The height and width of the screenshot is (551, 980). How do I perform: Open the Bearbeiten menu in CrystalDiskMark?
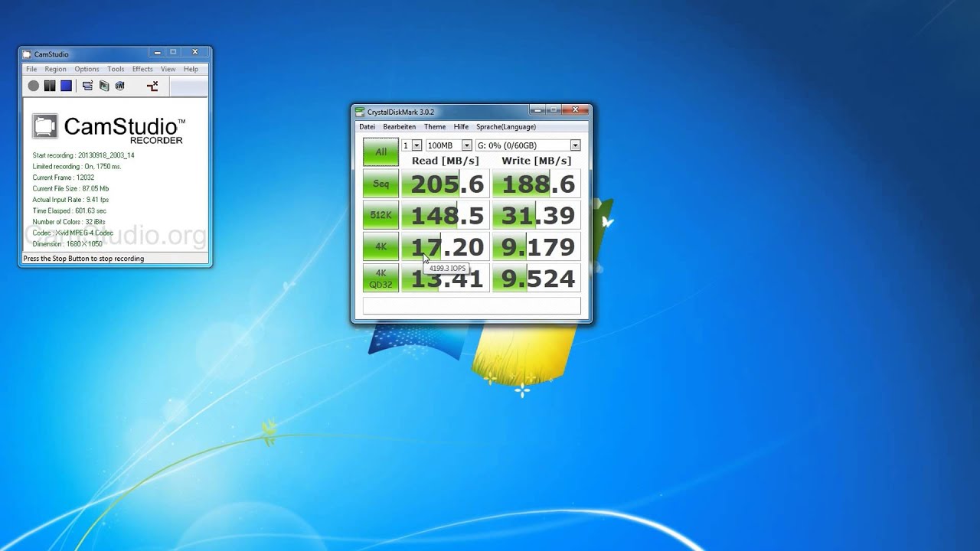(400, 127)
